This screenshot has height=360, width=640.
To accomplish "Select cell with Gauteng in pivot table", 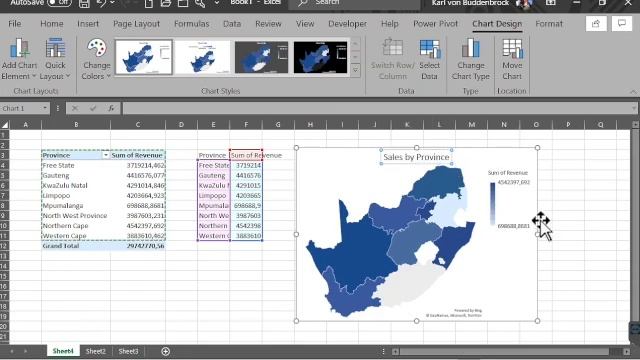I will coord(76,176).
